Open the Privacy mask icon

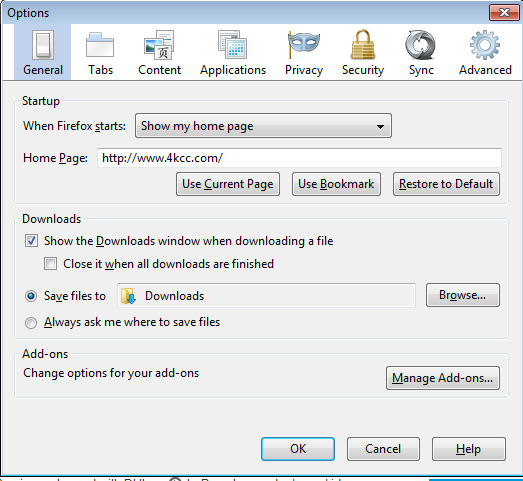coord(304,44)
